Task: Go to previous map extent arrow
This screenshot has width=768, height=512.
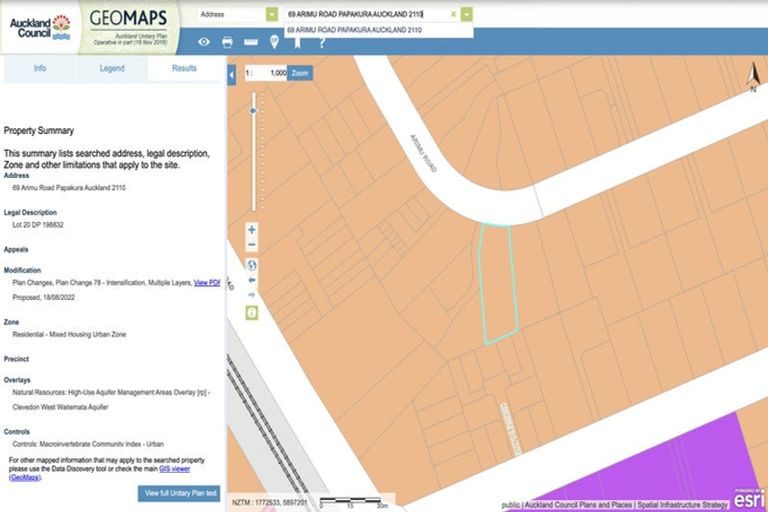Action: pos(252,281)
